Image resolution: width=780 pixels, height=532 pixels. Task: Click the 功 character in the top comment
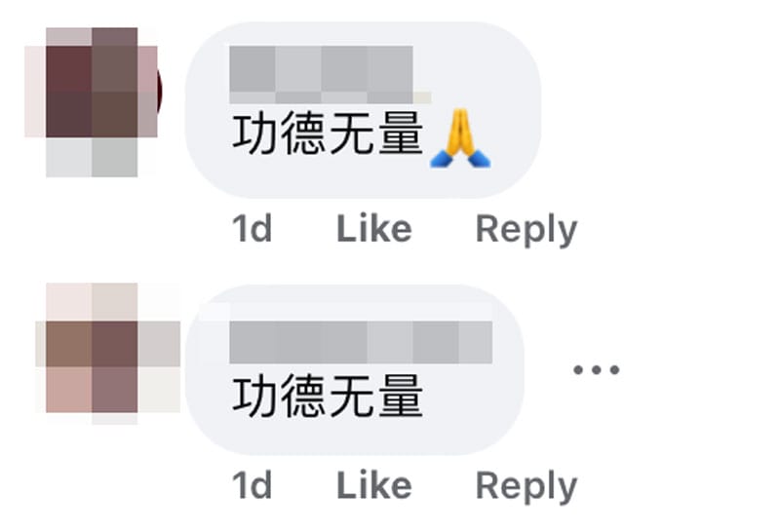[x=254, y=133]
